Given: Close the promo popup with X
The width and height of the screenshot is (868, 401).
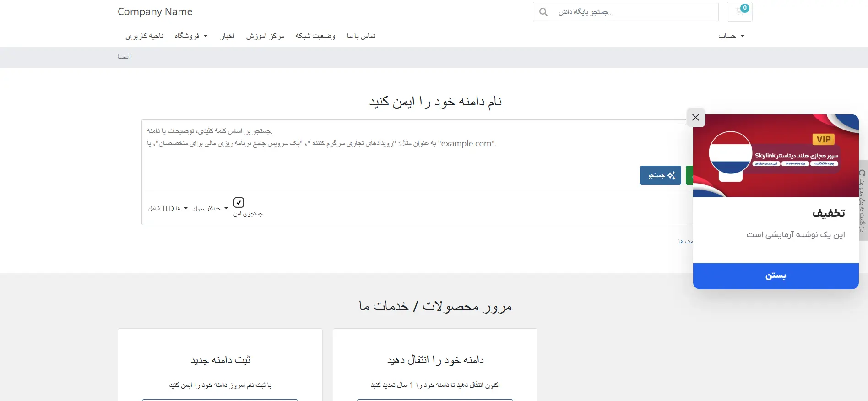Looking at the screenshot, I should 696,118.
